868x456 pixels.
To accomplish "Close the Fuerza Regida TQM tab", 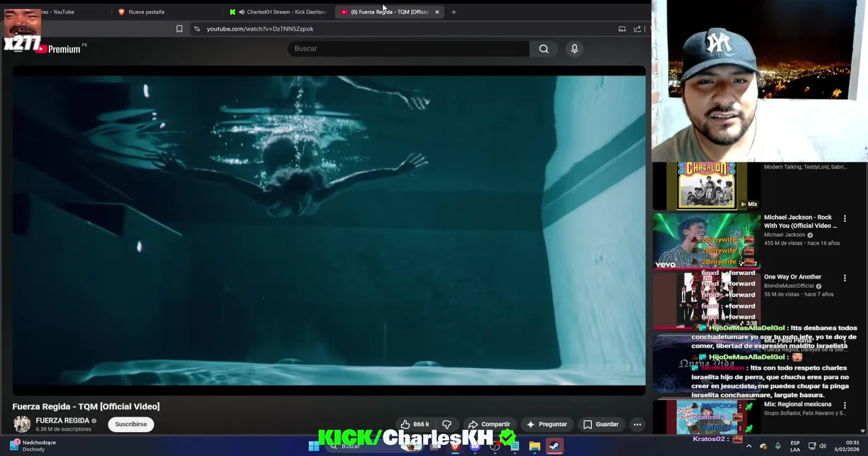I will 437,11.
